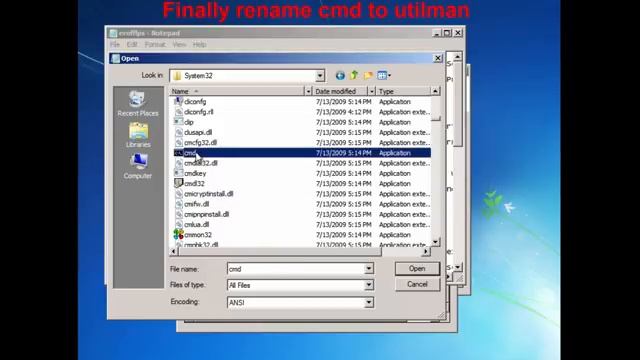The height and width of the screenshot is (360, 640).
Task: Click the clip application icon
Action: pyautogui.click(x=178, y=122)
